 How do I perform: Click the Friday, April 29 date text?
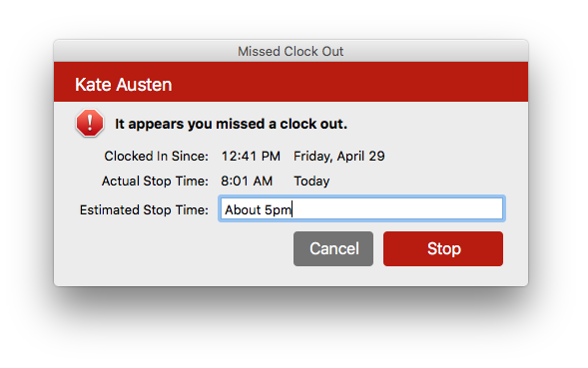[x=339, y=156]
